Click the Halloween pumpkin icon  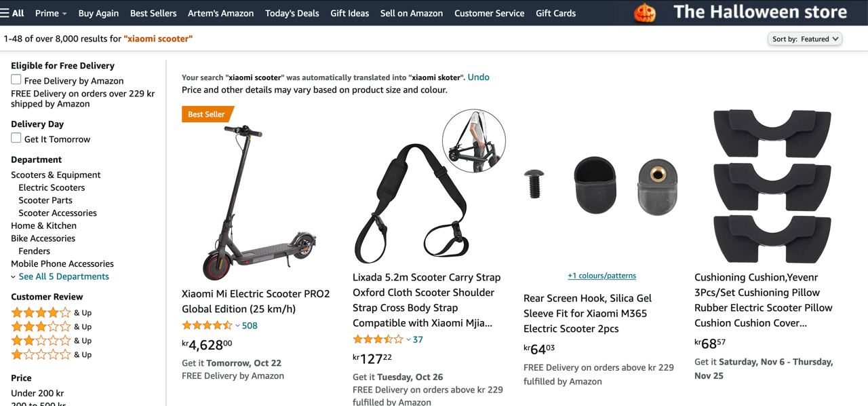click(644, 13)
